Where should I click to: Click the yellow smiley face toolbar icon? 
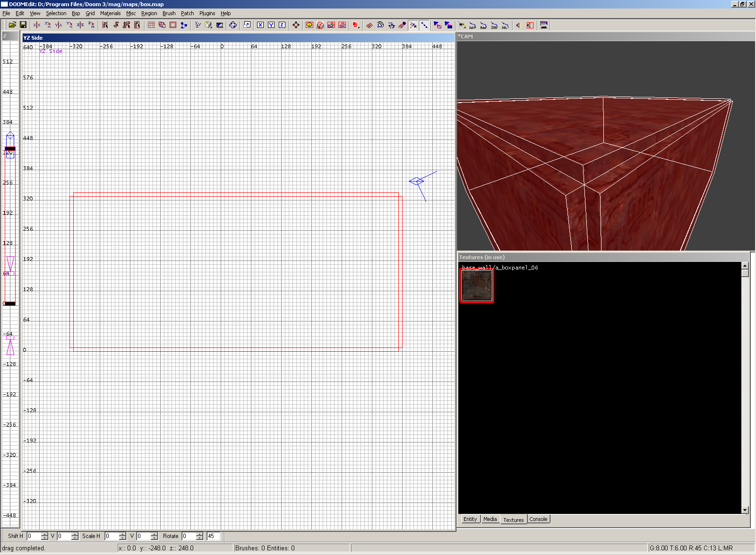pyautogui.click(x=309, y=25)
